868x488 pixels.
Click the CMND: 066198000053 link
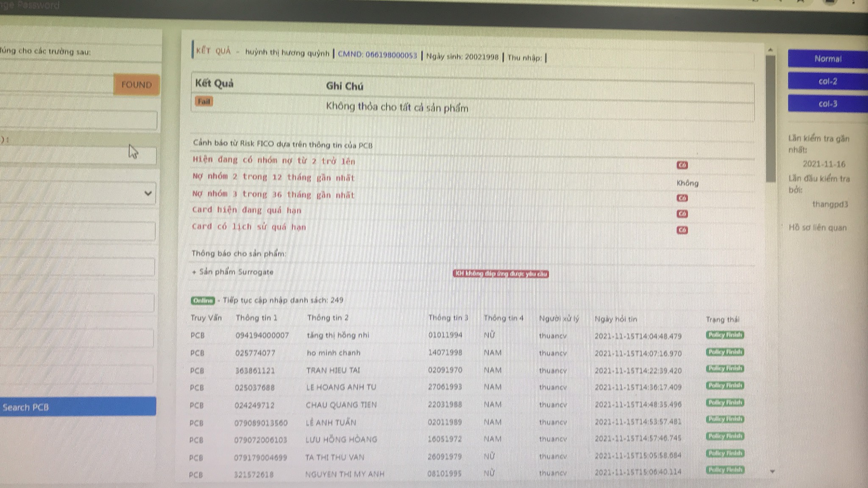click(377, 55)
